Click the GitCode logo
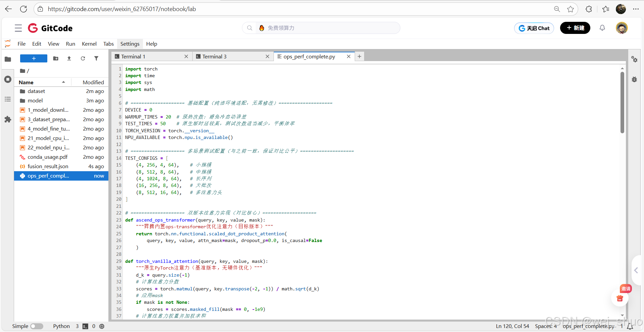The image size is (644, 332). (50, 28)
